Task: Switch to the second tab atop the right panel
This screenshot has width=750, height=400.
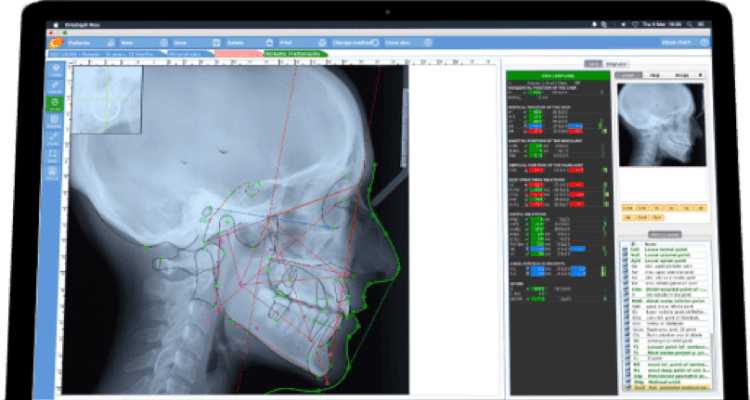Action: click(x=614, y=64)
